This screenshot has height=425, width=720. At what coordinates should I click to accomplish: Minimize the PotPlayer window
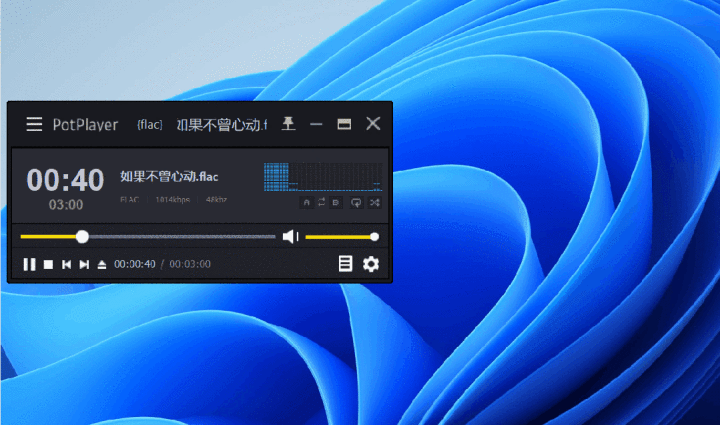(316, 124)
